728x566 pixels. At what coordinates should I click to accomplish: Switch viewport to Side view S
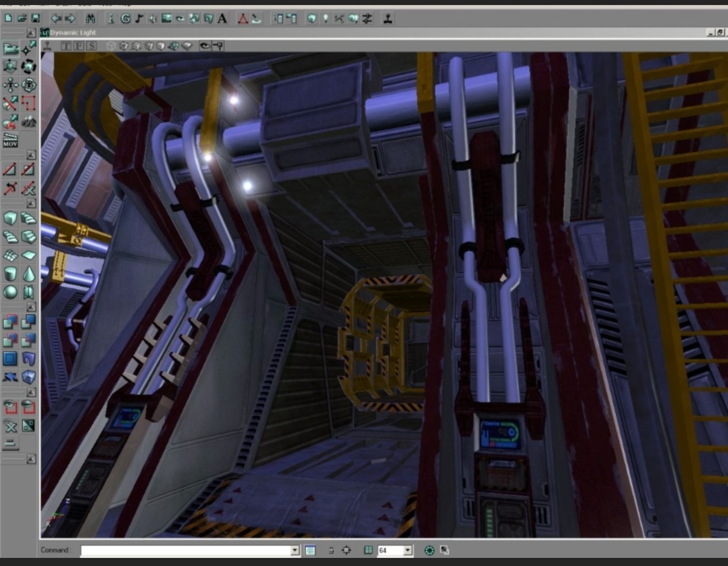coord(91,46)
